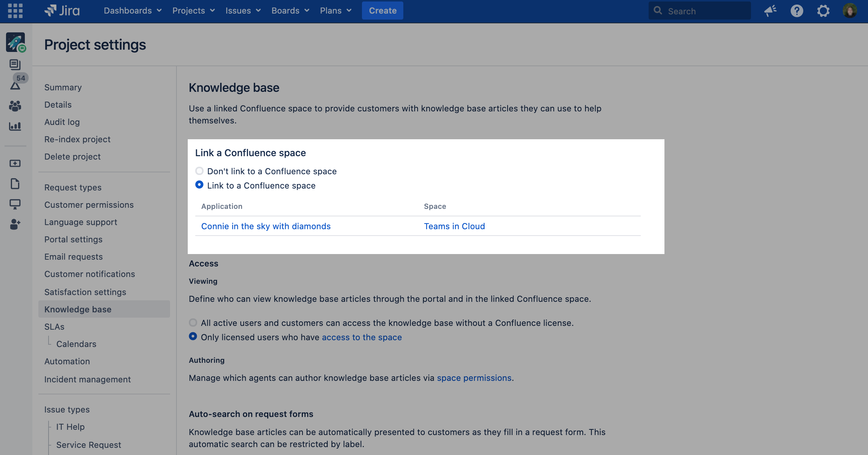The height and width of the screenshot is (455, 868).
Task: Click the invite teammate person icon
Action: point(15,225)
